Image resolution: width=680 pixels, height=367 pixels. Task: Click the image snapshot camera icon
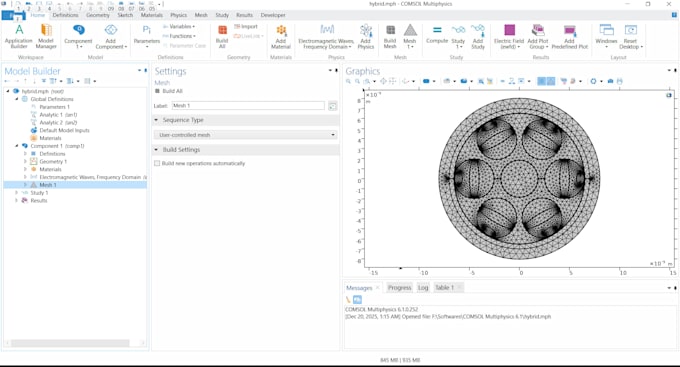(x=611, y=81)
